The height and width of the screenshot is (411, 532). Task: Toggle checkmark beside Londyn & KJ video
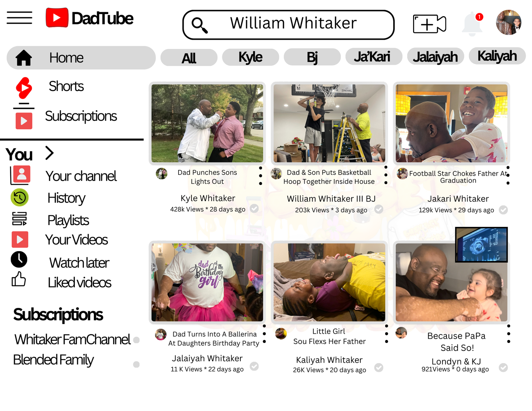[x=503, y=368]
